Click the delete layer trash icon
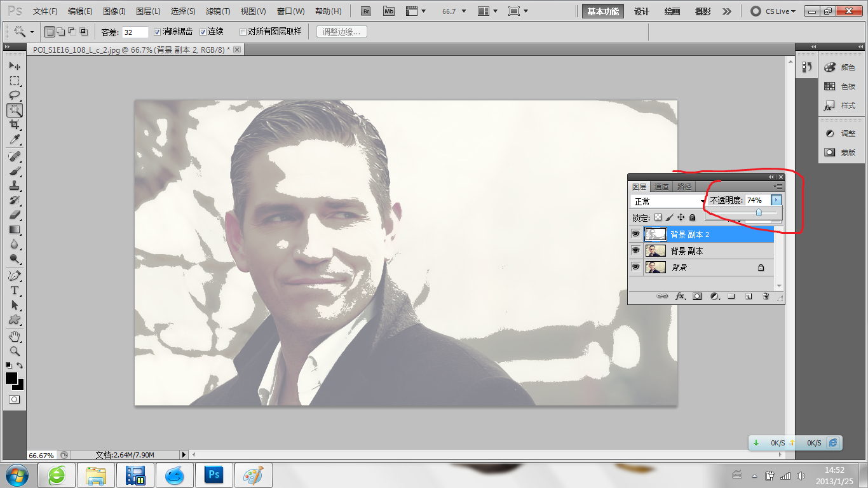The height and width of the screenshot is (488, 868). click(766, 296)
